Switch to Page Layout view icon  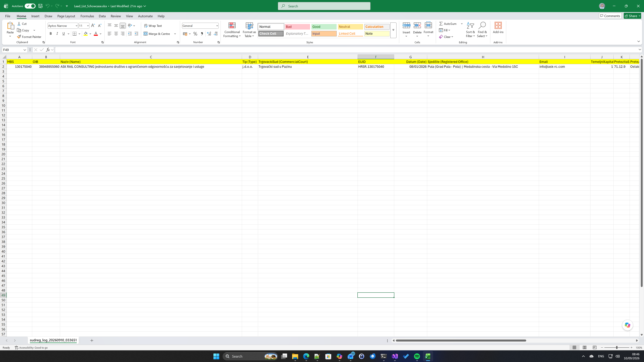[584, 348]
